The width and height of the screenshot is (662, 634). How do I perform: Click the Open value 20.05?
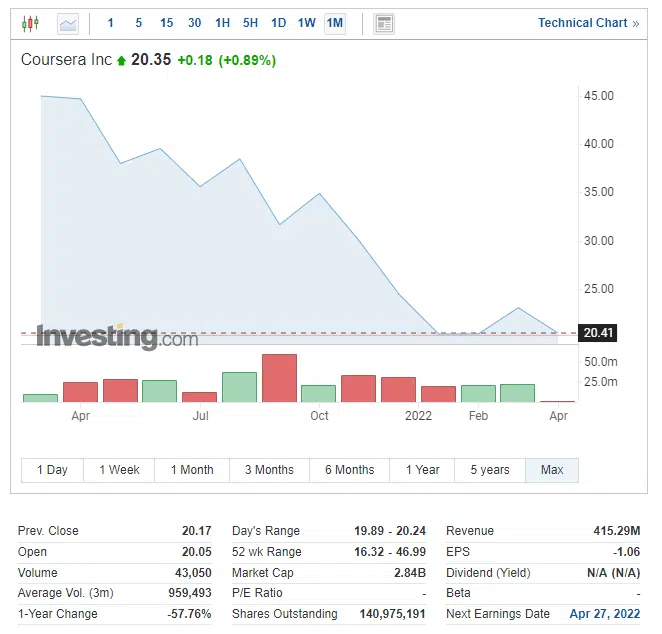(197, 552)
